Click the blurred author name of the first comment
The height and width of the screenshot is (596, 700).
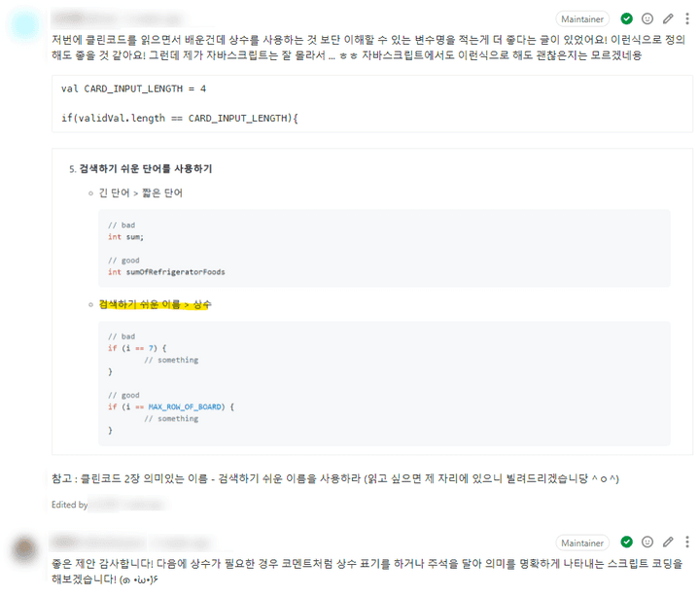[x=83, y=18]
